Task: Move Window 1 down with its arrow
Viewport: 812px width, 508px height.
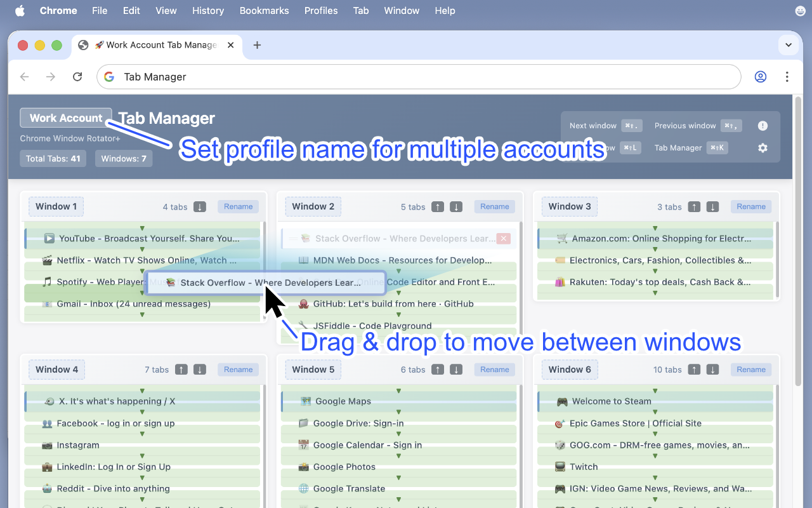Action: (200, 206)
